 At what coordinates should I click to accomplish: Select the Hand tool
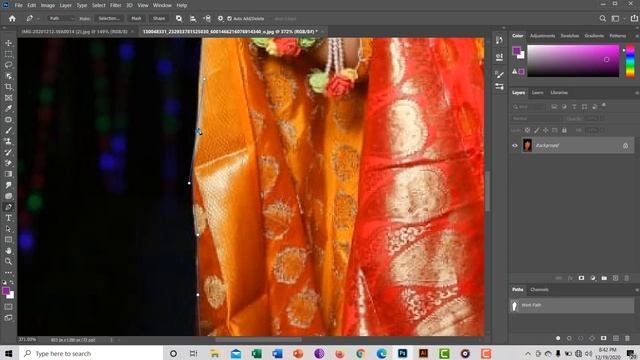[8, 251]
